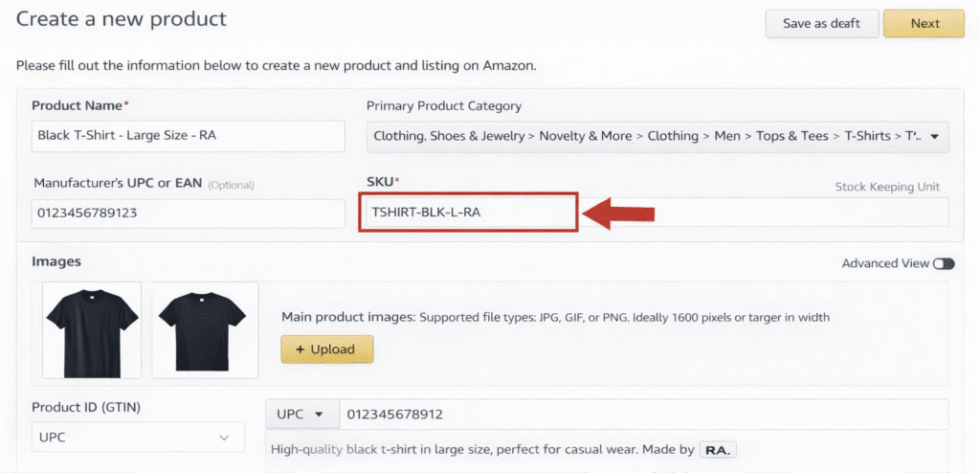Click the Images section heading
The image size is (980, 473).
[x=56, y=260]
